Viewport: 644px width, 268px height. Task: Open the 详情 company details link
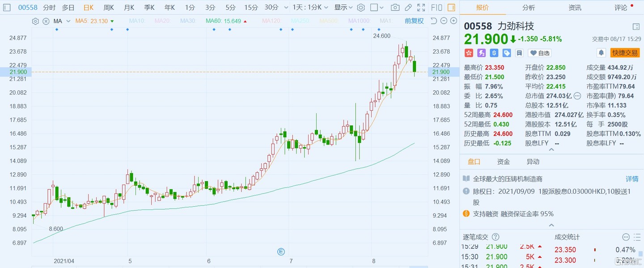tap(631, 179)
